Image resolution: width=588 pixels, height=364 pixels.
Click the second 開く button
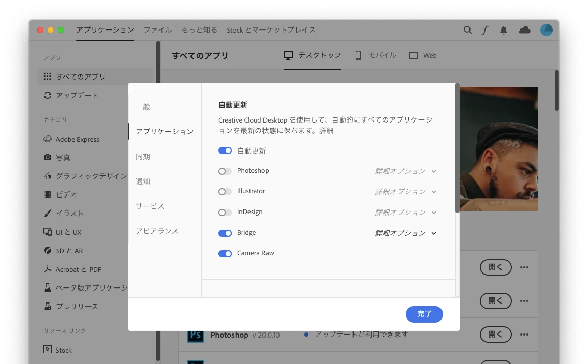point(496,301)
